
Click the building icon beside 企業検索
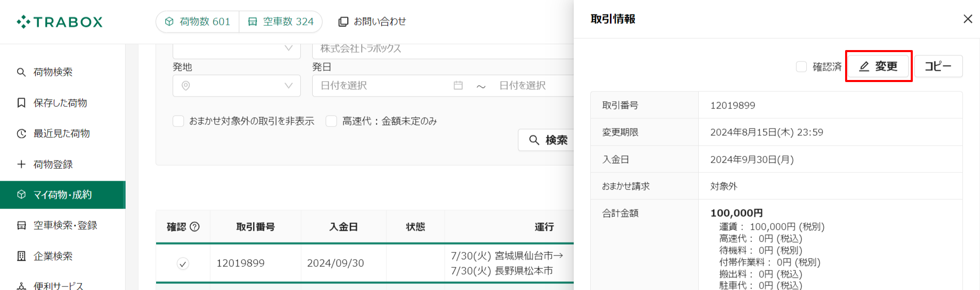(21, 256)
